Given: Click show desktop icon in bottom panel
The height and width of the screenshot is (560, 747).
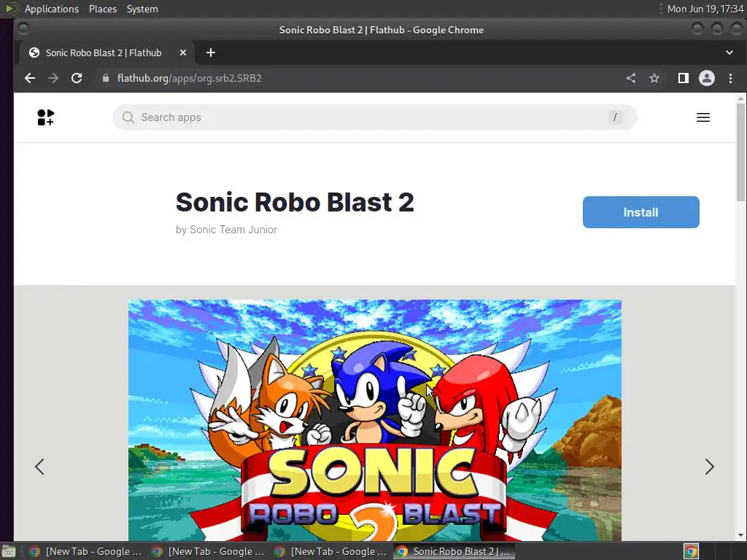Looking at the screenshot, I should pyautogui.click(x=9, y=552).
